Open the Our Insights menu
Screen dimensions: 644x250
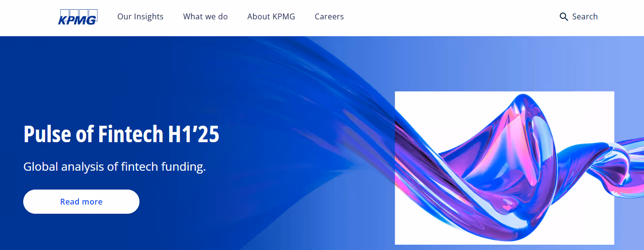click(x=140, y=16)
